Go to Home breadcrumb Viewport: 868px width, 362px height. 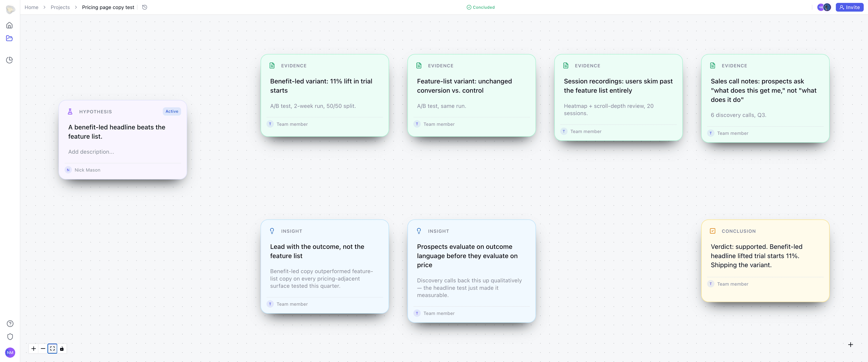pos(31,7)
